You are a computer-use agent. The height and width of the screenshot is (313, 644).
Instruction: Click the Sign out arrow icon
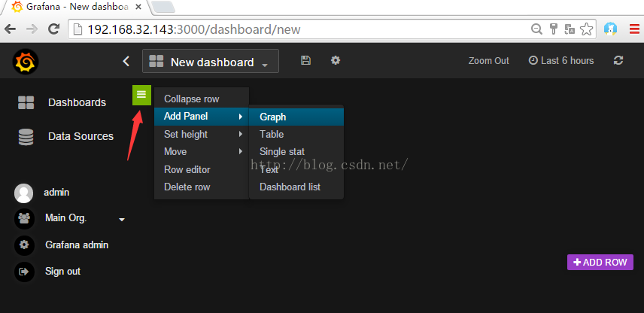[x=24, y=272]
